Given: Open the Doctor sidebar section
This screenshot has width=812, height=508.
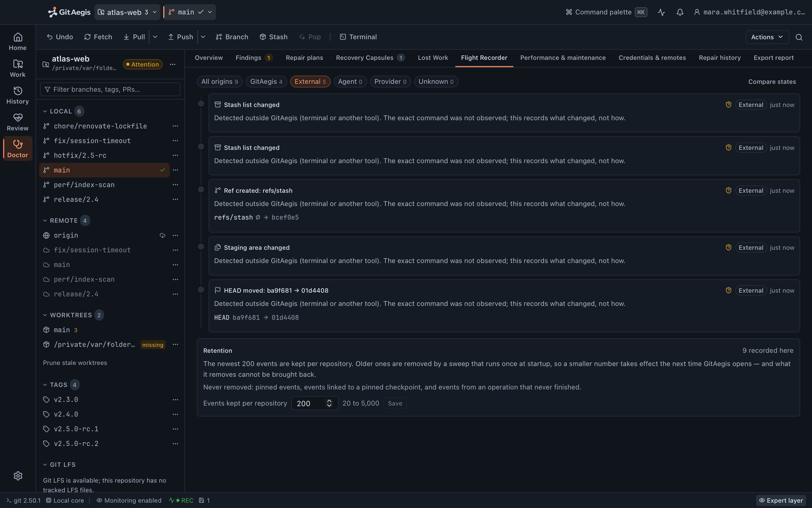Looking at the screenshot, I should tap(17, 149).
